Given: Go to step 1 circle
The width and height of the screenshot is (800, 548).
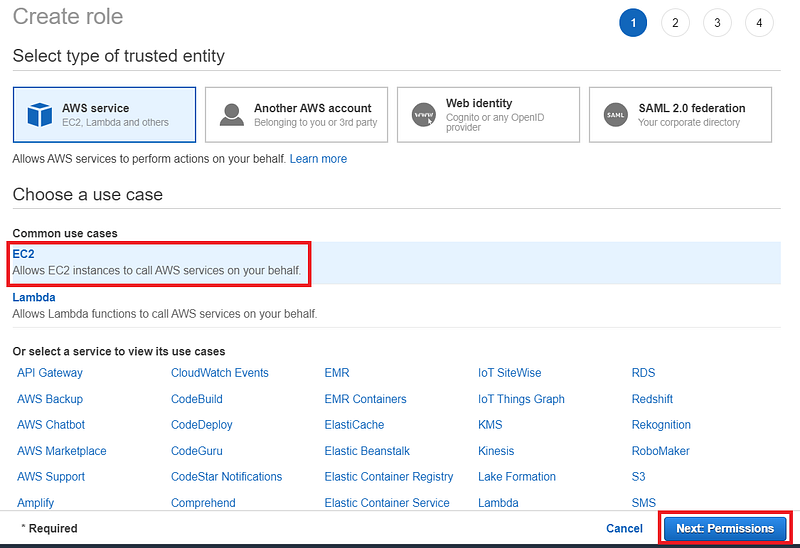Looking at the screenshot, I should (633, 23).
